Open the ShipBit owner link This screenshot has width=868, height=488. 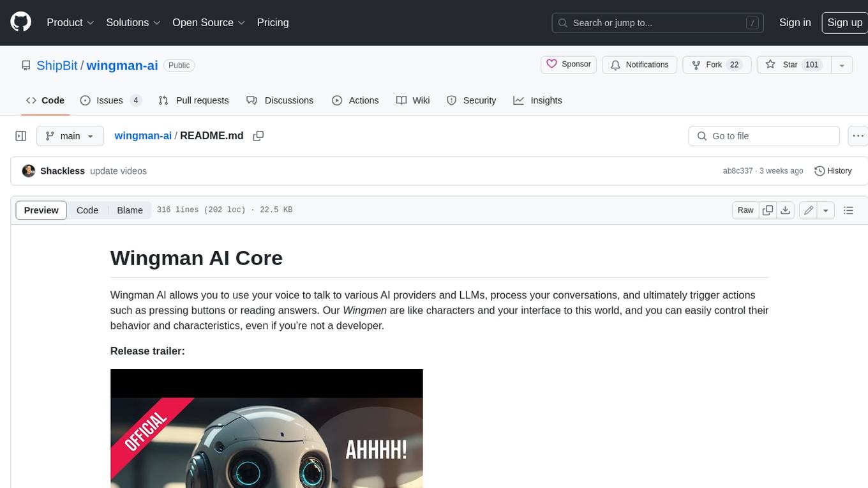click(57, 65)
